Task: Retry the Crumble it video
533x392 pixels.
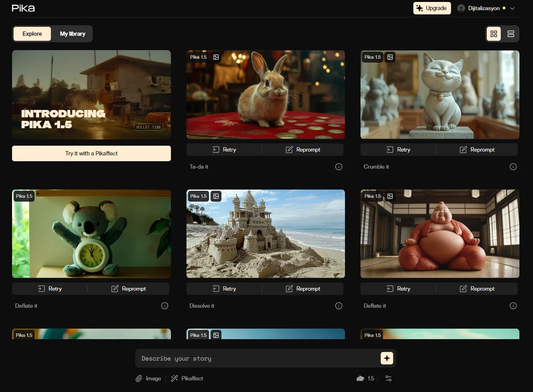Action: click(x=399, y=150)
